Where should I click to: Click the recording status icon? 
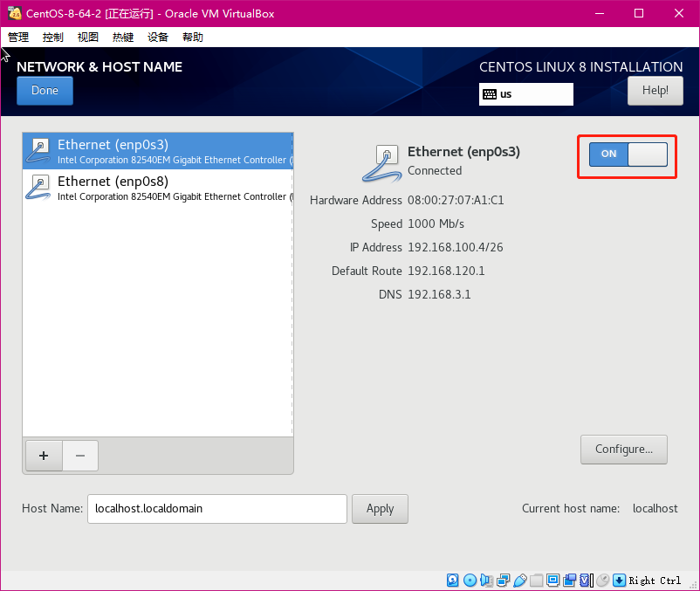point(570,580)
